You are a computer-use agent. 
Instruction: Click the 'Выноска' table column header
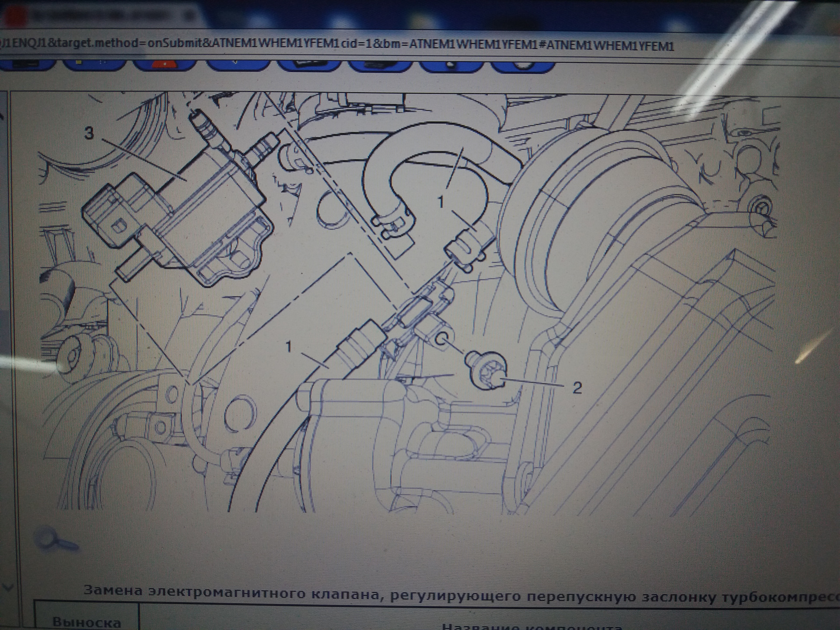[x=86, y=622]
